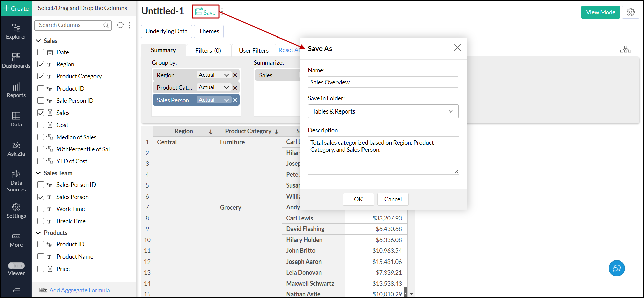
Task: Open Sales Person Actual dropdown
Action: coord(214,100)
